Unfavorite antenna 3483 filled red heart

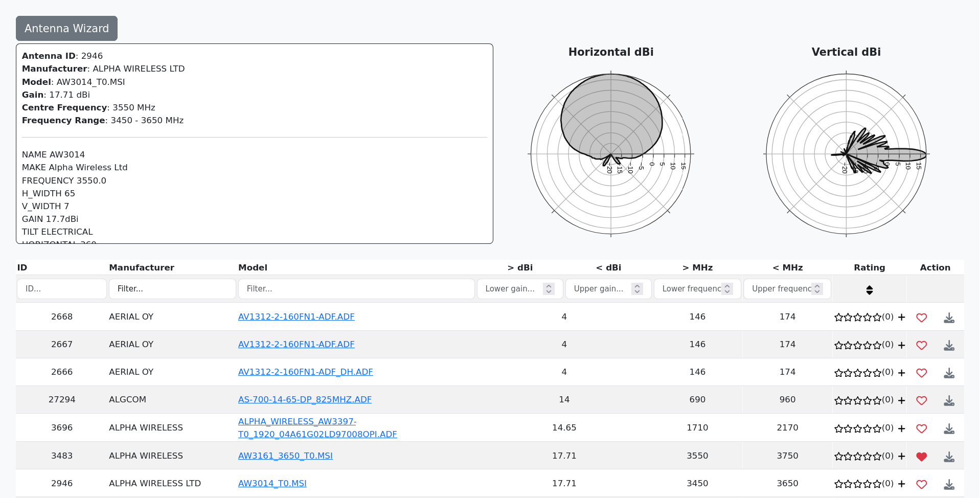click(x=921, y=457)
